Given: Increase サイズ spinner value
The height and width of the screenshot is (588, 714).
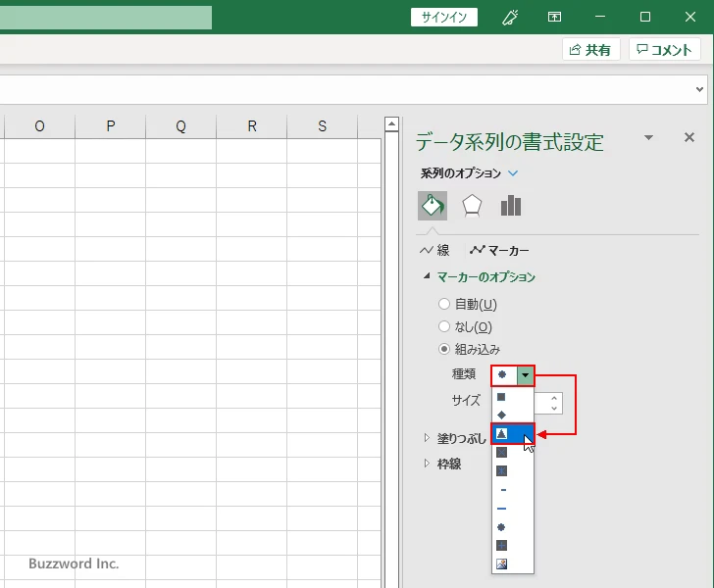Looking at the screenshot, I should pos(554,398).
